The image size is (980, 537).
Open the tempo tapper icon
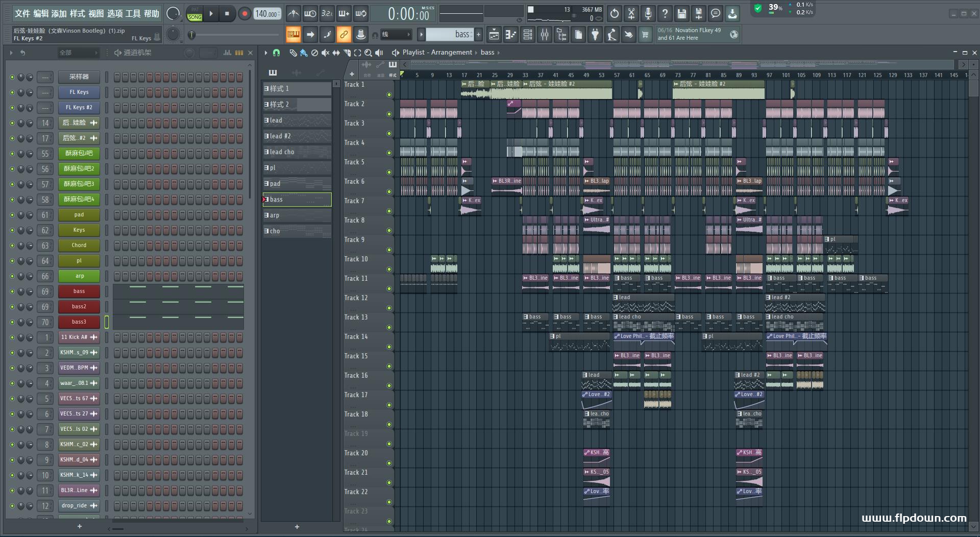611,35
